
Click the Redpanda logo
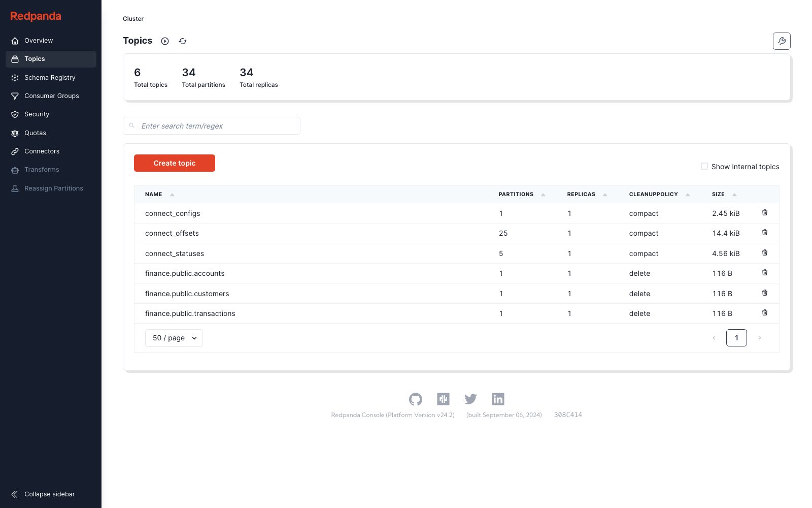coord(36,16)
